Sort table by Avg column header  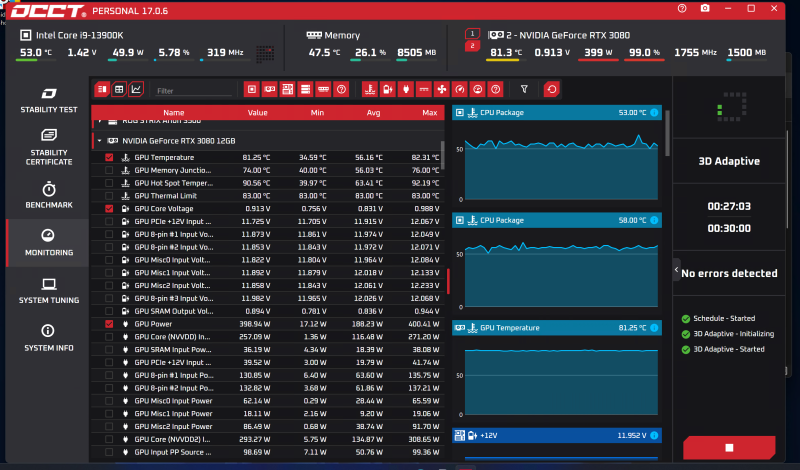pos(373,113)
